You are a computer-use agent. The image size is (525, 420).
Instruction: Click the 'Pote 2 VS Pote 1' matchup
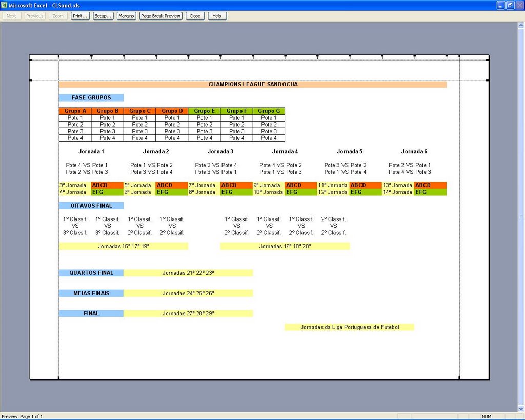pos(410,165)
